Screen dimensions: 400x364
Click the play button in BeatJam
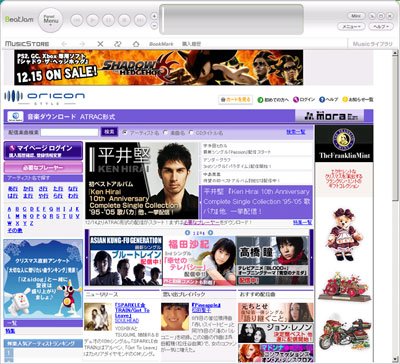click(x=92, y=20)
